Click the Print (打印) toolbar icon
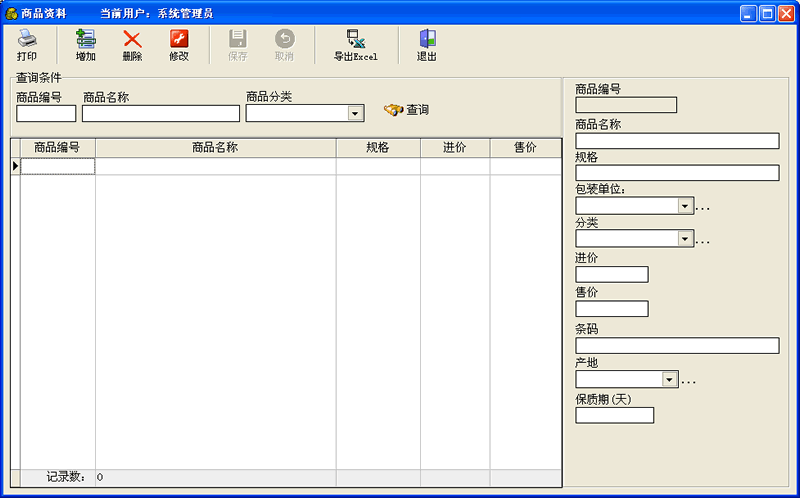Screen dimensions: 800x498 click(27, 40)
